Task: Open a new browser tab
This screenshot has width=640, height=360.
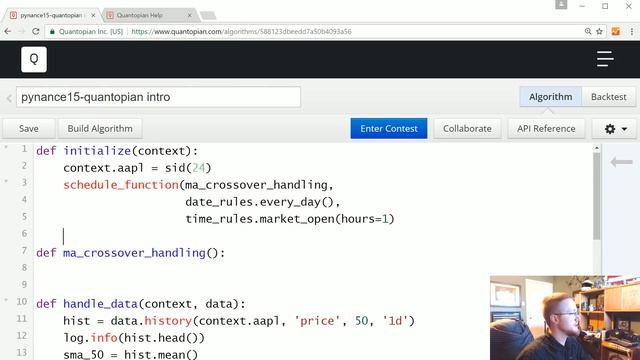Action: point(208,16)
